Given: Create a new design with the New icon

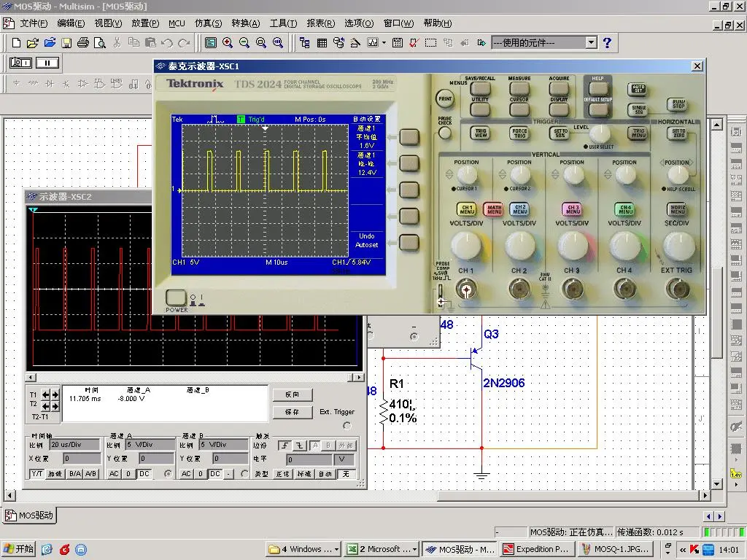Looking at the screenshot, I should pyautogui.click(x=16, y=43).
